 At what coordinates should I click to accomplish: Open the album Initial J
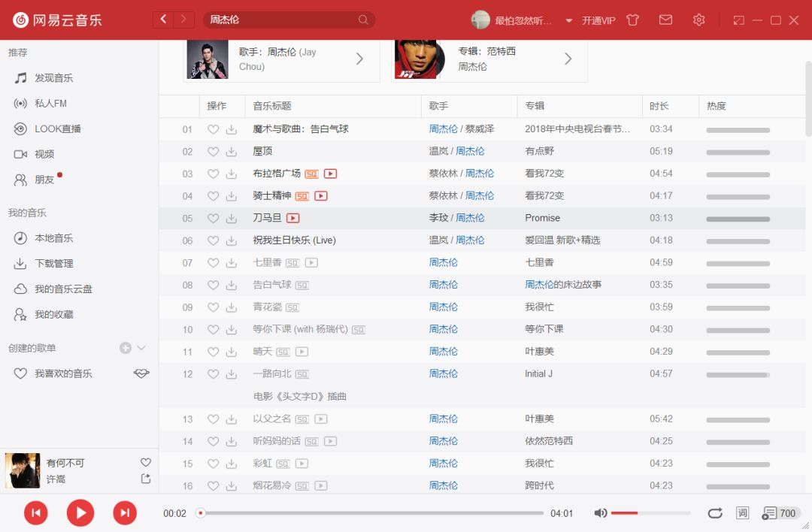click(538, 373)
